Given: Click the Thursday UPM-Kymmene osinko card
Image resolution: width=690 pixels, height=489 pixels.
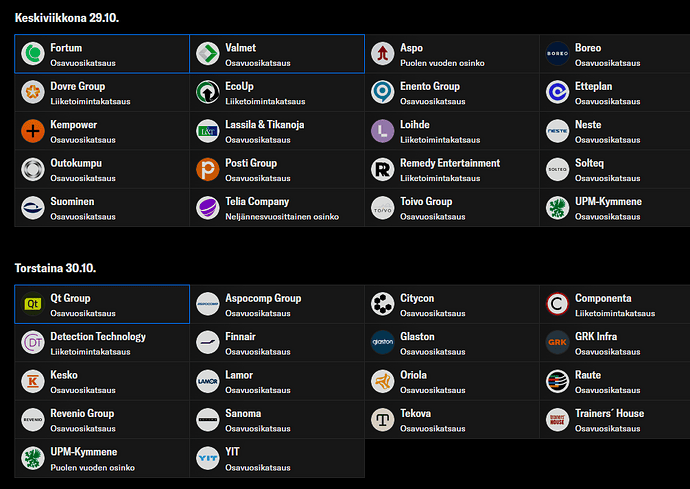Looking at the screenshot, I should (102, 458).
